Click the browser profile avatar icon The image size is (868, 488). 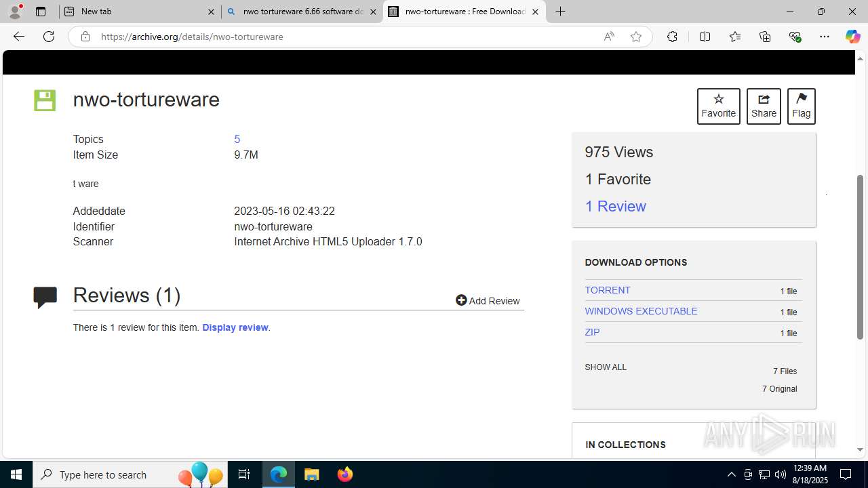click(x=15, y=11)
